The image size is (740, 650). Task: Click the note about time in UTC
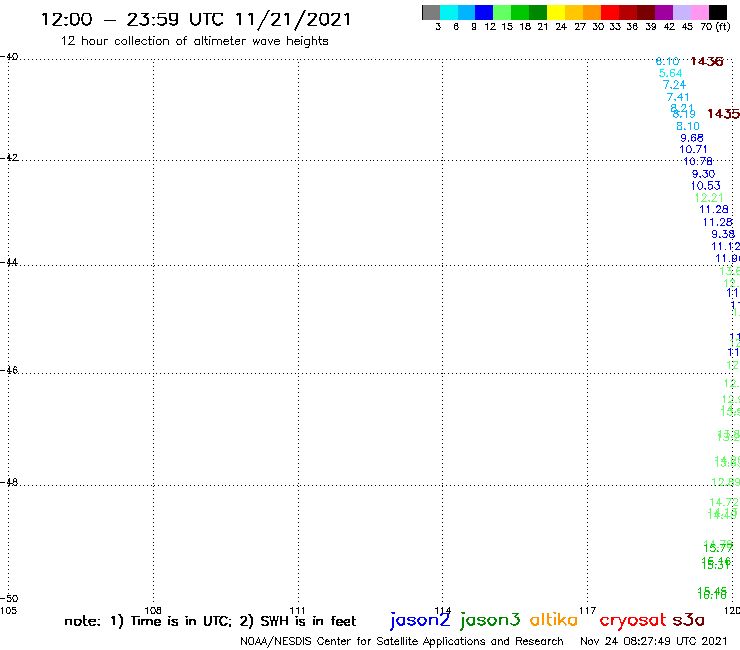click(210, 621)
